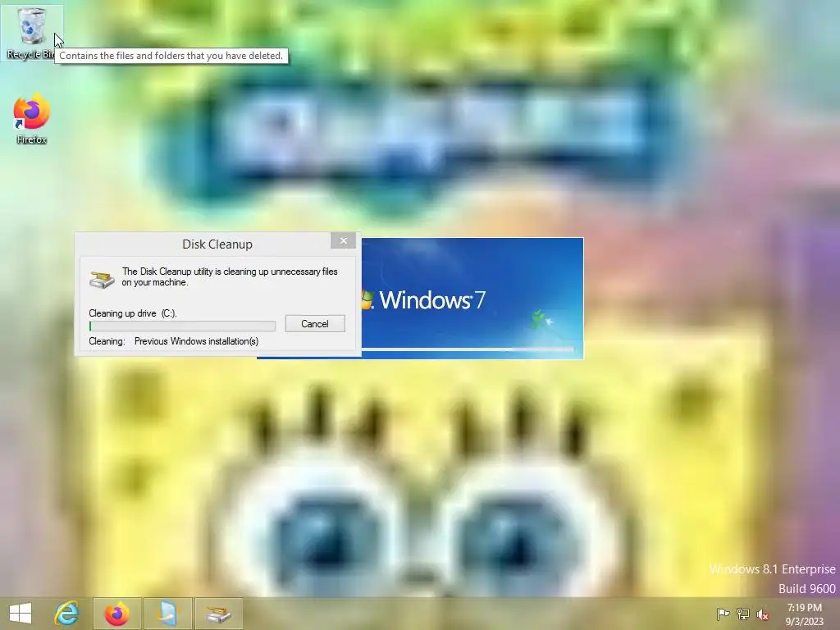
Task: Click 'Previous Windows installation(s)' text
Action: [197, 341]
